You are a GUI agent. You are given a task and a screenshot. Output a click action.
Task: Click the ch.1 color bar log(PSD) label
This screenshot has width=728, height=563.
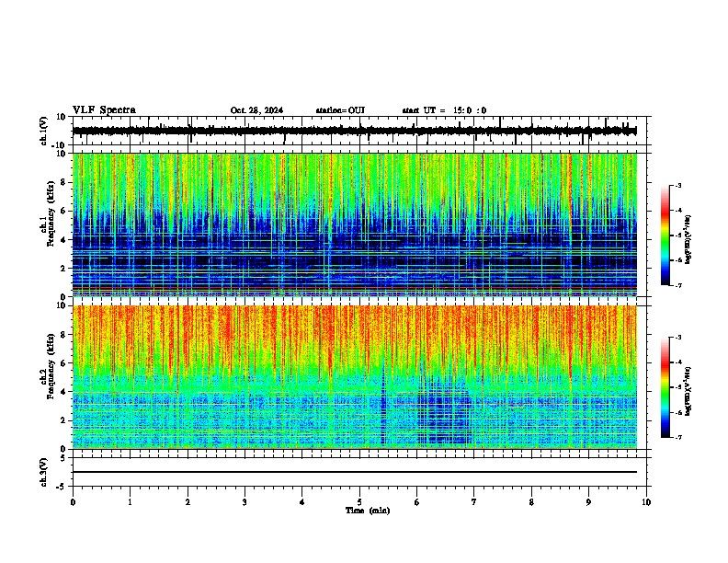point(688,239)
